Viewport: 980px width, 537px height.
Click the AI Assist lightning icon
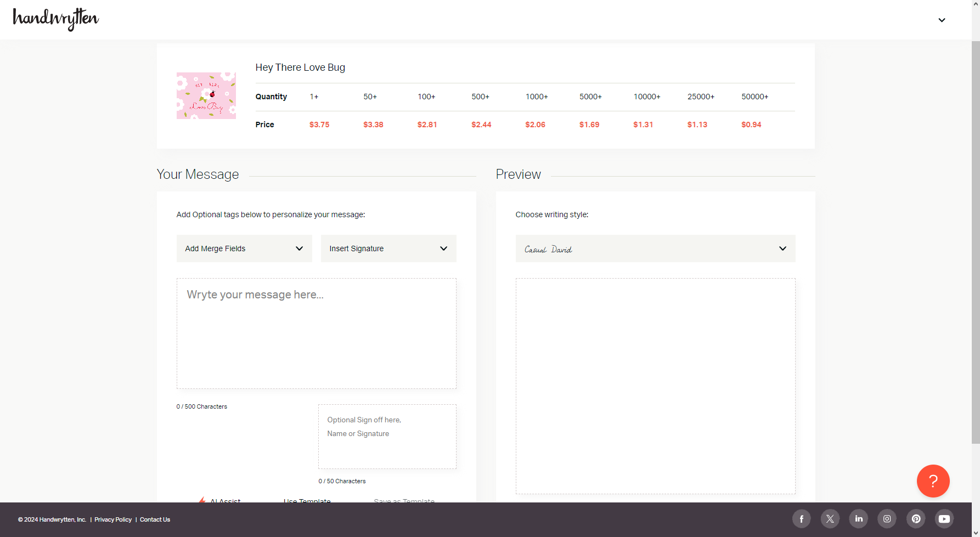[x=202, y=500]
